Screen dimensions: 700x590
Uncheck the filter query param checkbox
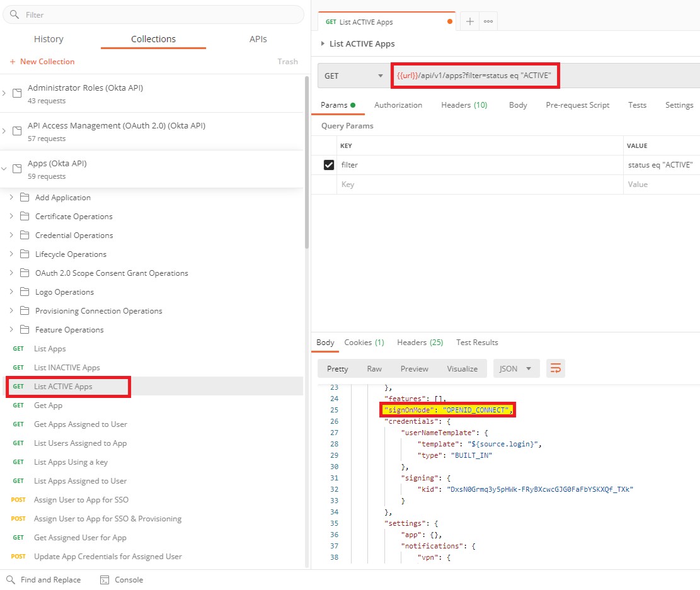[x=328, y=165]
